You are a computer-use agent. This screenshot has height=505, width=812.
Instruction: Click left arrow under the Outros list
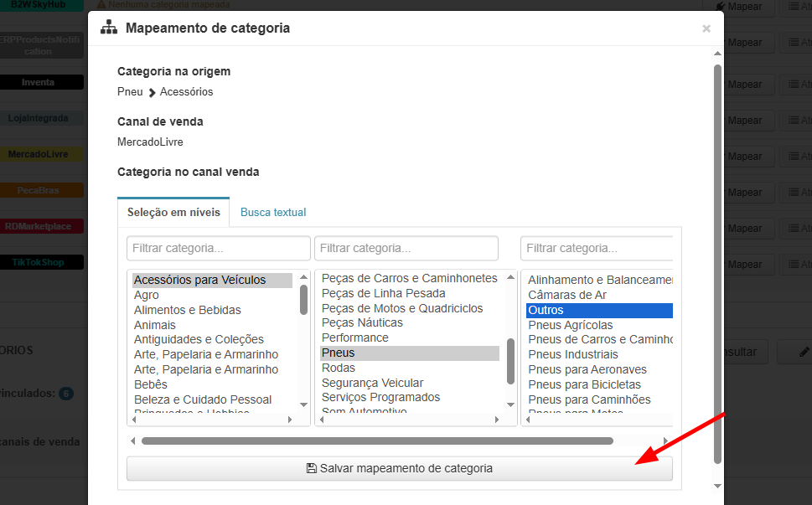tap(528, 420)
